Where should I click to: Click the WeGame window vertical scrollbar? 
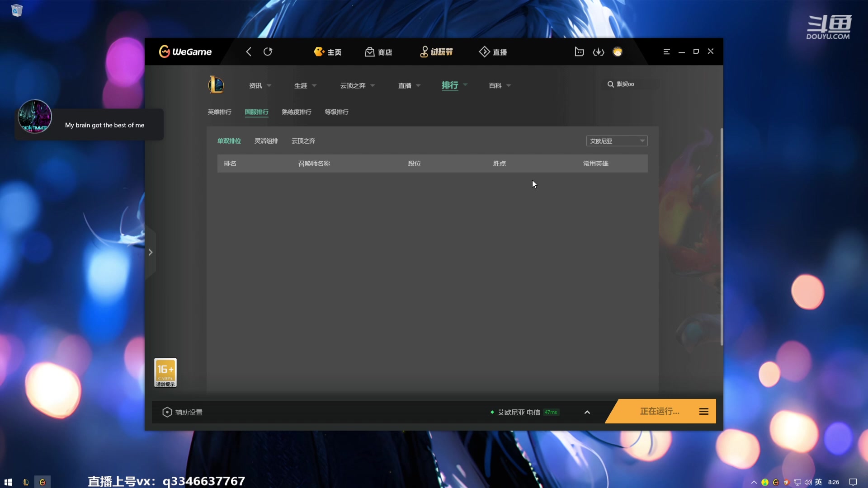(722, 237)
